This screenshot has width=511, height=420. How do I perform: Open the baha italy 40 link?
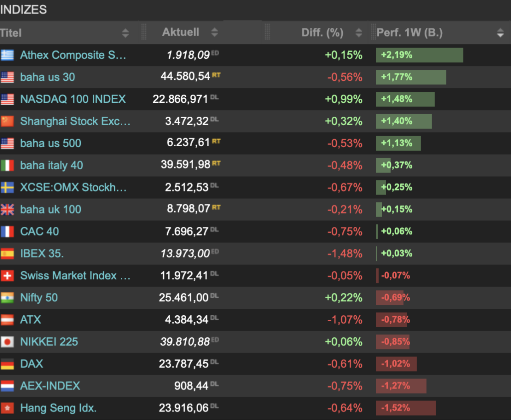click(x=51, y=166)
